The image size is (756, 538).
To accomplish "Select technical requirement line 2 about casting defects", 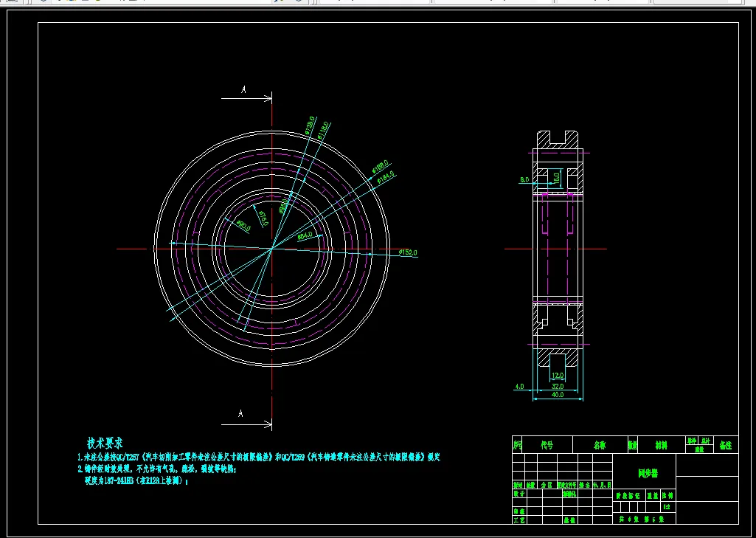I will pyautogui.click(x=157, y=469).
